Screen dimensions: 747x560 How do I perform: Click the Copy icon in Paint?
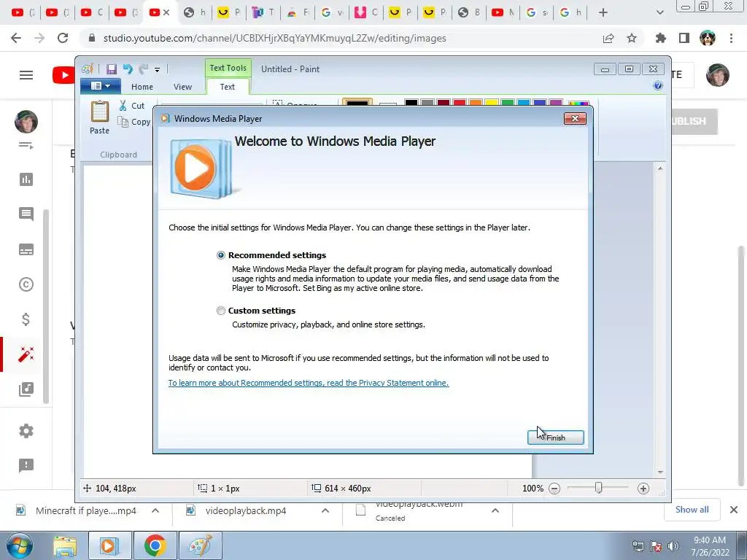(123, 122)
